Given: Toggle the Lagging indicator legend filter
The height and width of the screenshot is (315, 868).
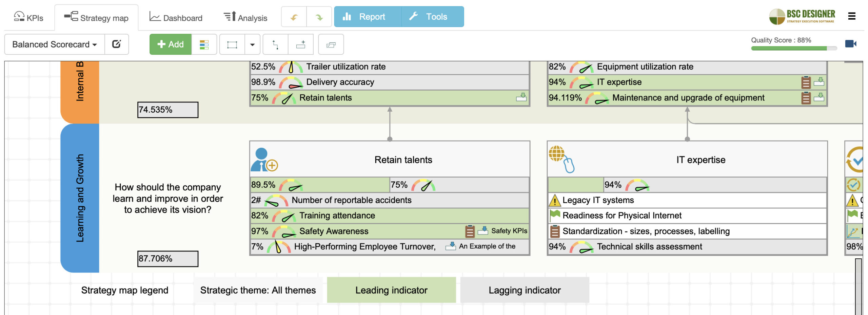Looking at the screenshot, I should 525,290.
